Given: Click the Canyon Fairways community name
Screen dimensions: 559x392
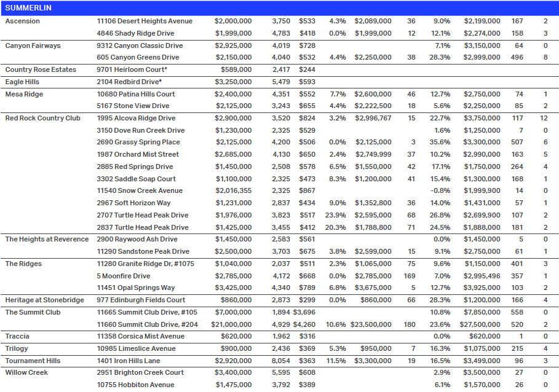Looking at the screenshot, I should click(x=33, y=45).
